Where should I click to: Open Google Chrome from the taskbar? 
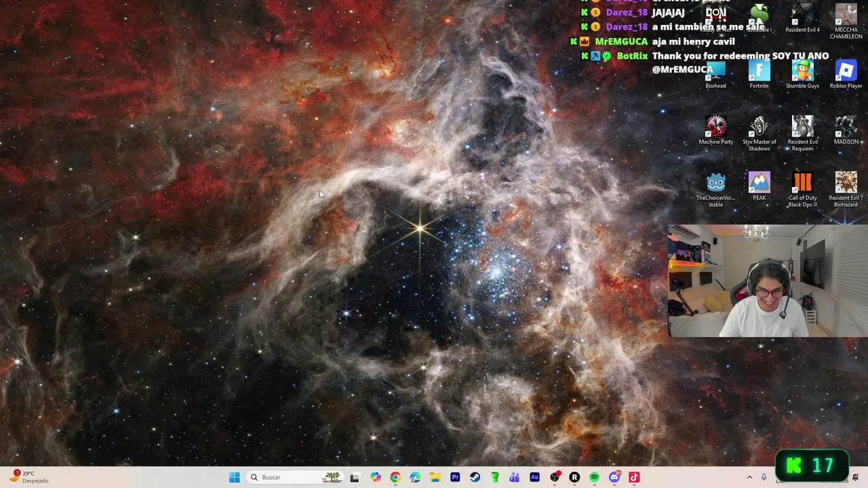(395, 477)
